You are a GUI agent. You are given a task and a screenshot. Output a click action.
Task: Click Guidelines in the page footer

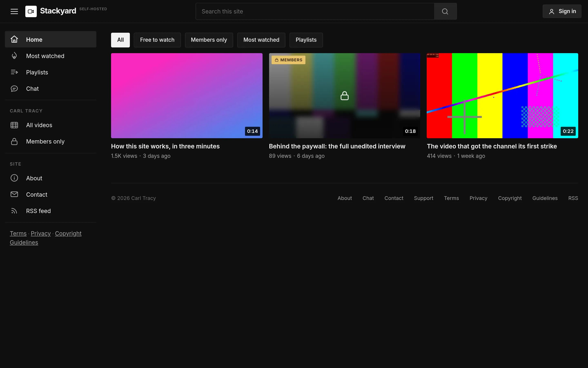[545, 198]
